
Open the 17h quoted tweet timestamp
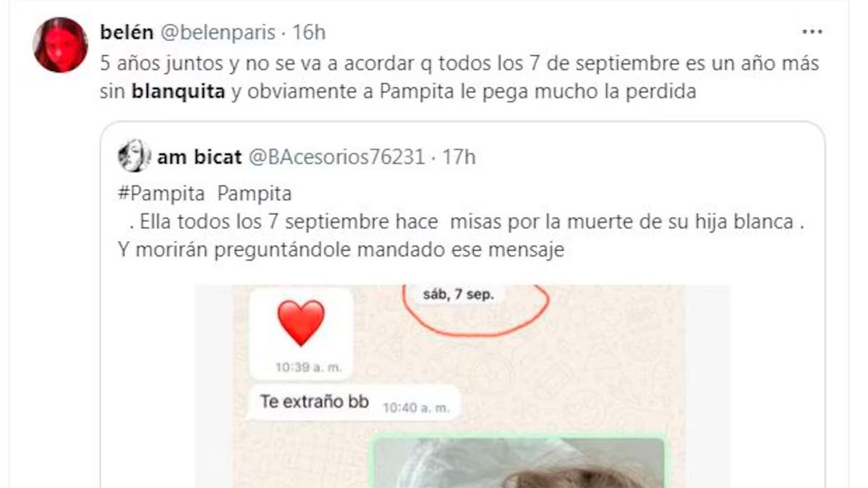click(x=459, y=157)
